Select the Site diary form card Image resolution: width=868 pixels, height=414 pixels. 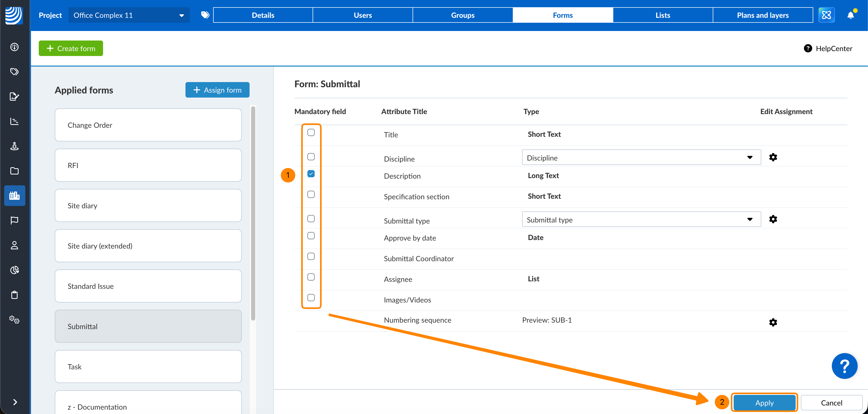click(148, 206)
